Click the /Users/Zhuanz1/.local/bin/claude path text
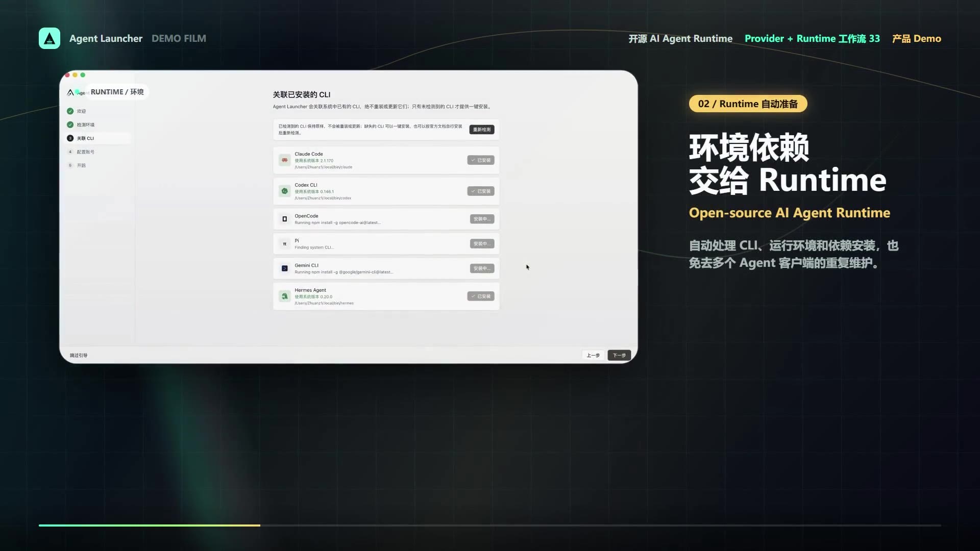Viewport: 980px width, 551px height. coord(324,167)
